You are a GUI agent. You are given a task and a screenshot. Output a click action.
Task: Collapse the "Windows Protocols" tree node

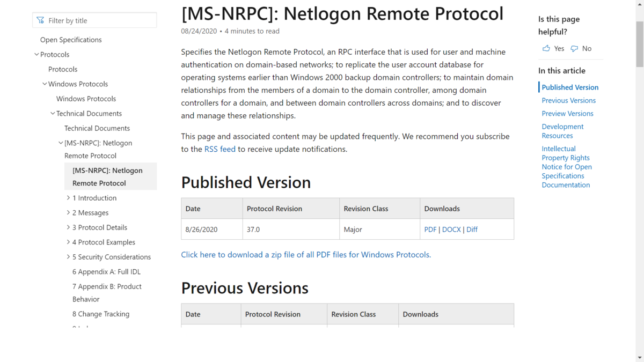click(45, 84)
